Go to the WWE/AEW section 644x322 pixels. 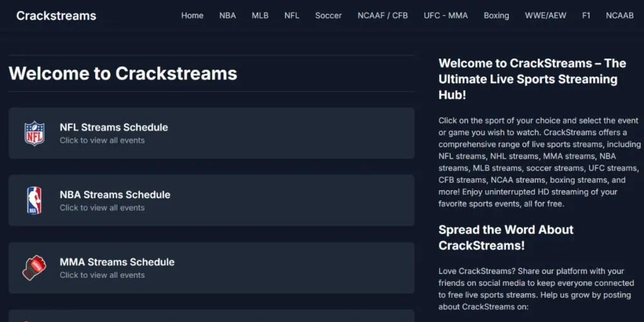(545, 16)
